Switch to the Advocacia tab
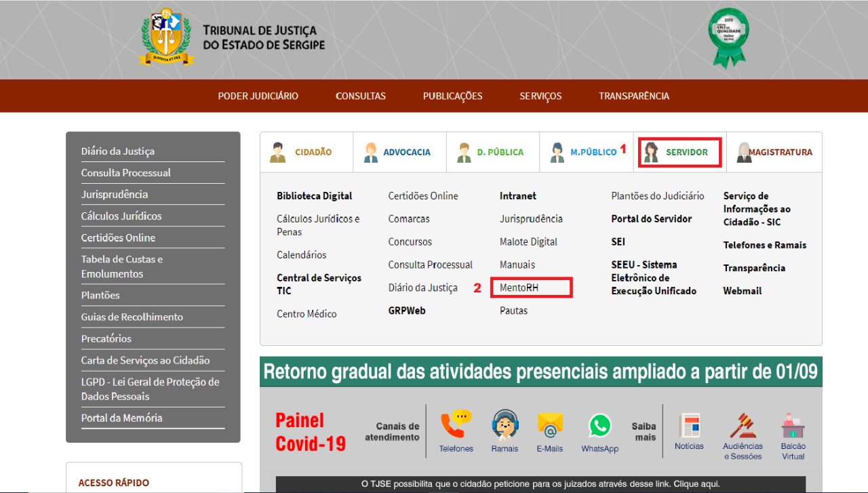The image size is (868, 493). coord(399,152)
